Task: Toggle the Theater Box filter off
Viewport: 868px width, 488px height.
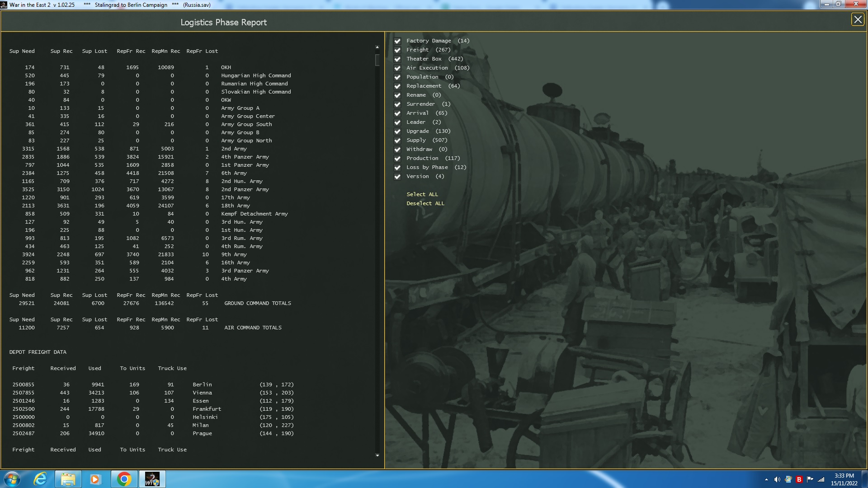Action: [397, 59]
